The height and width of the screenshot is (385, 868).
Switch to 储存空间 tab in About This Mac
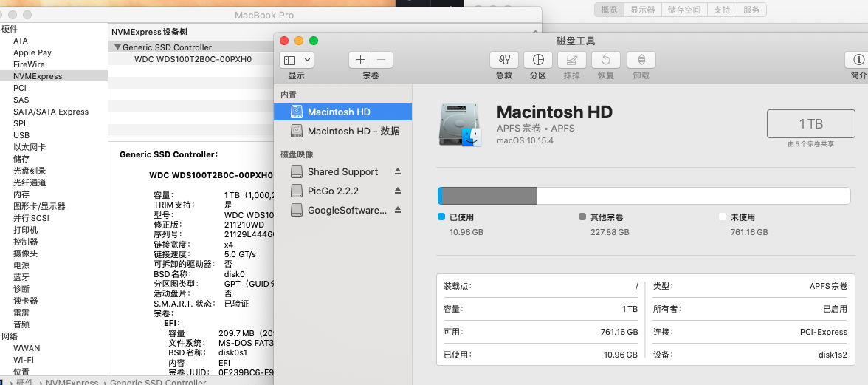click(x=684, y=10)
